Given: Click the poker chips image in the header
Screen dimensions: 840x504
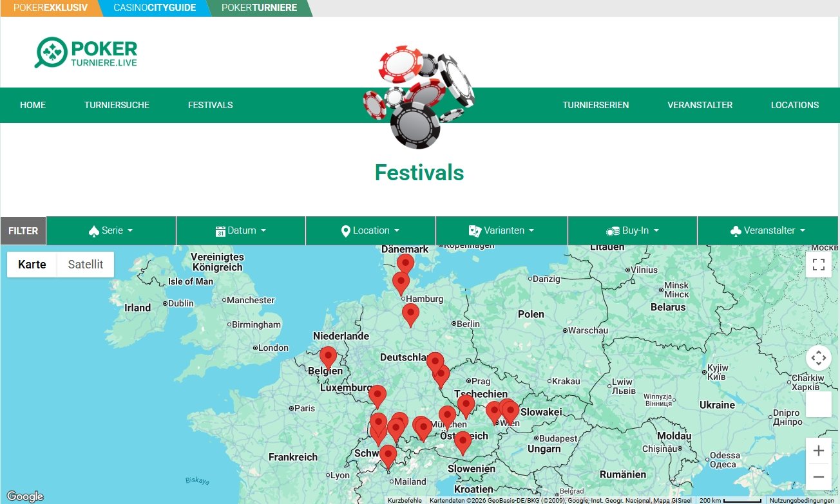Looking at the screenshot, I should (x=419, y=97).
